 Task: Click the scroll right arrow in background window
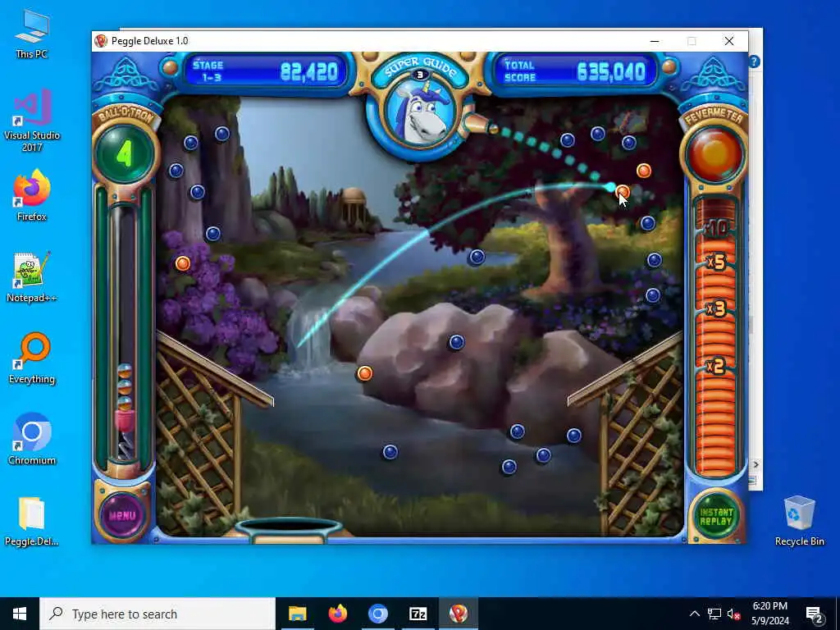(x=756, y=464)
